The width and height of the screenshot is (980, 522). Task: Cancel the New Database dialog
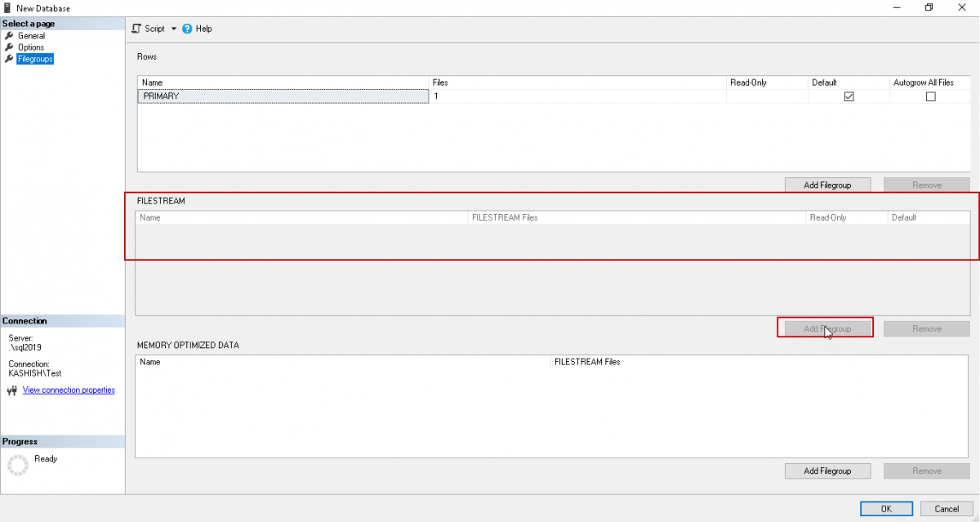947,509
